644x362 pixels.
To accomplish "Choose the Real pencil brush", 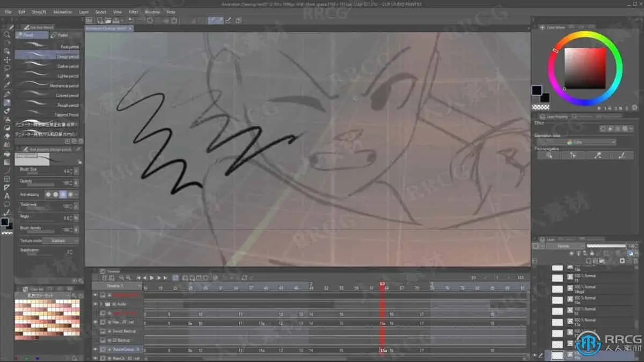I will pos(48,47).
